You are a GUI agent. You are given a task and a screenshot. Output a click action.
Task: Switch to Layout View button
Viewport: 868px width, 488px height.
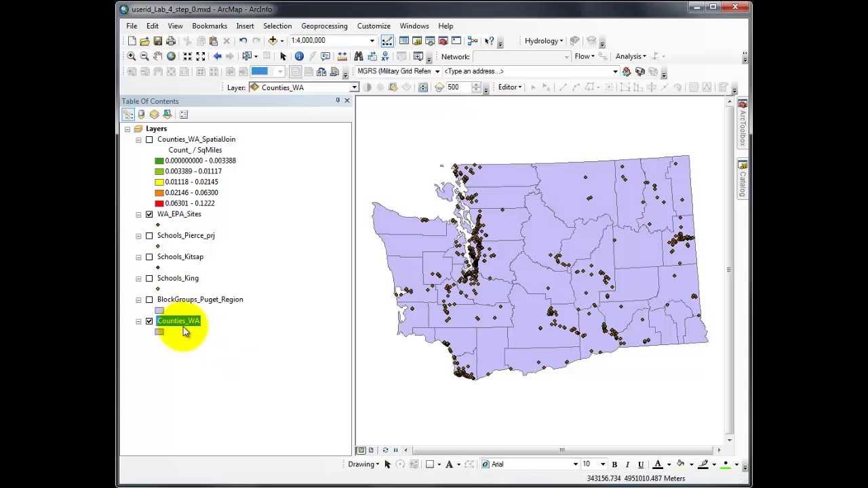370,450
